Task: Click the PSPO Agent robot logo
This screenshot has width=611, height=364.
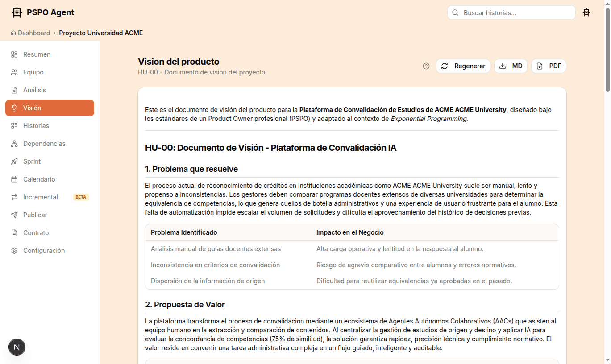Action: point(17,12)
